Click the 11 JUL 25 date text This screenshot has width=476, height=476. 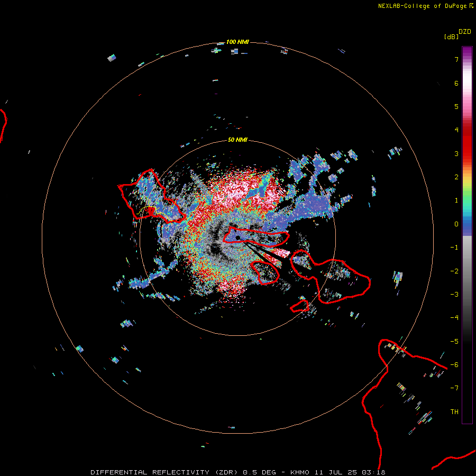pos(336,472)
